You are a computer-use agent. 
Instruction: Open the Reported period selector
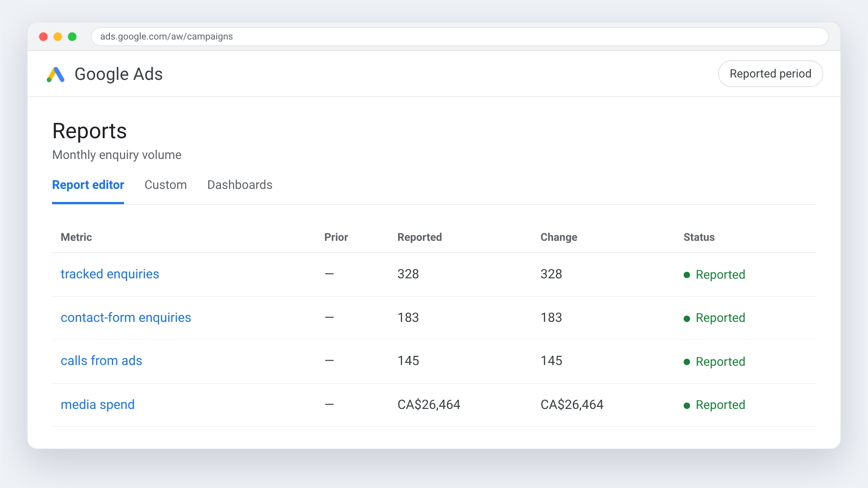pyautogui.click(x=770, y=74)
